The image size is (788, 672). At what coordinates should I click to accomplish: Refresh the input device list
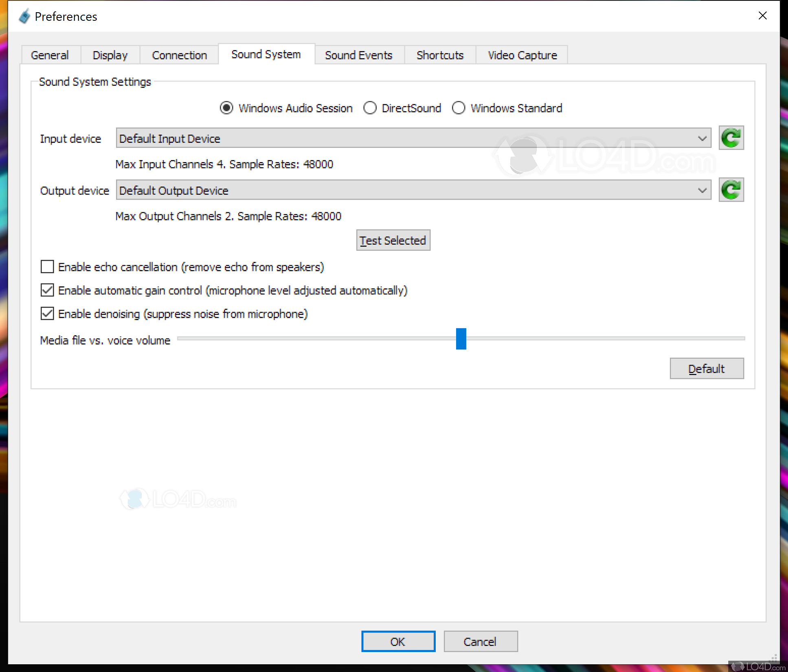click(731, 138)
